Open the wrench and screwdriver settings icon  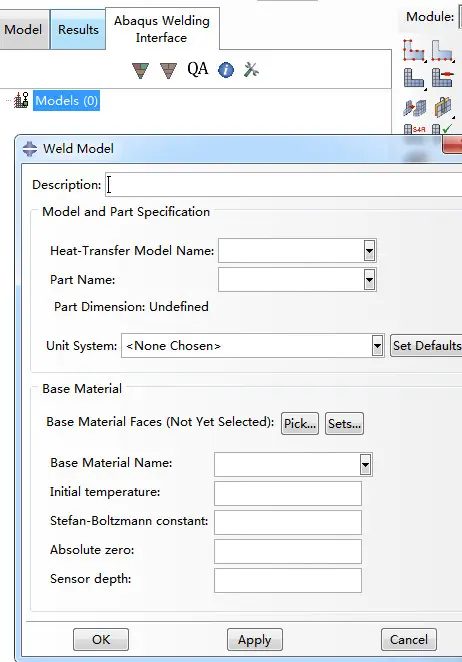coord(251,70)
